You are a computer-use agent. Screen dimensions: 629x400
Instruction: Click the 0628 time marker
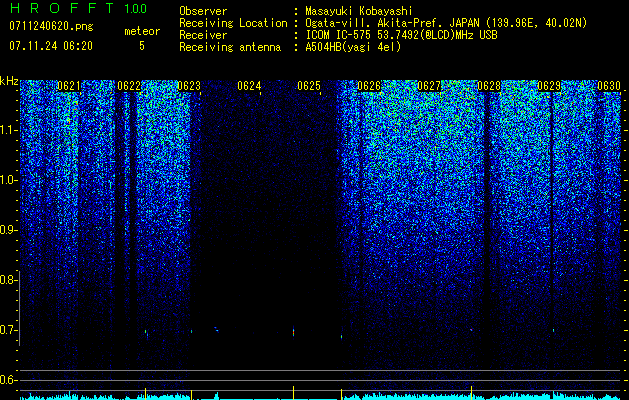(x=489, y=86)
